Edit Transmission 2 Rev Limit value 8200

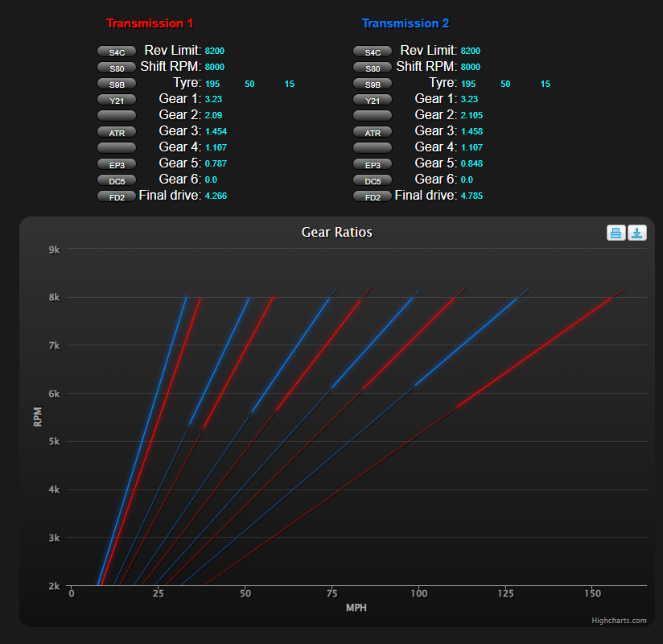[471, 51]
